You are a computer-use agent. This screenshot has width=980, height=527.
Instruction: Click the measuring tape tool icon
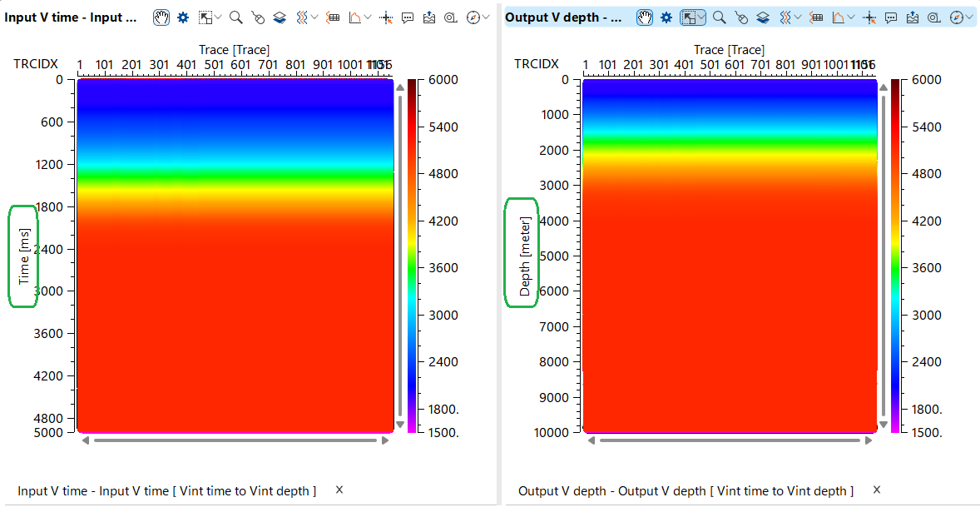(x=450, y=17)
